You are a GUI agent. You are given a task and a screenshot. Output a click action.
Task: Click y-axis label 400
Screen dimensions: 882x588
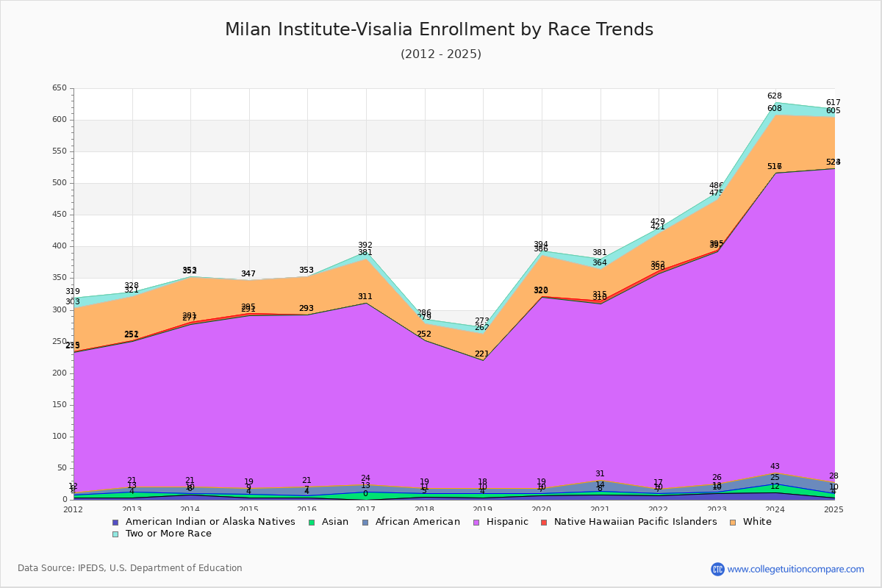pos(60,246)
